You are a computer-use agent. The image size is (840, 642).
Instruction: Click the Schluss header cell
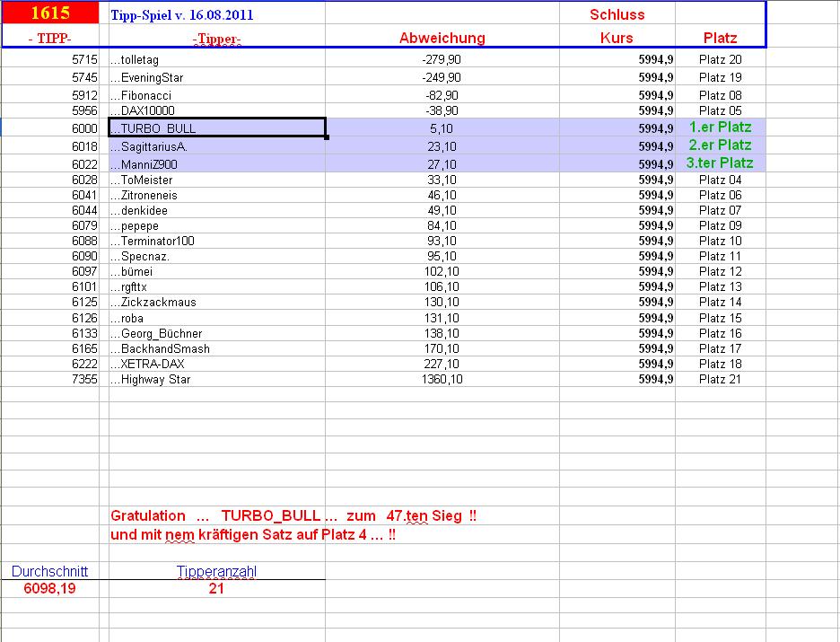617,14
